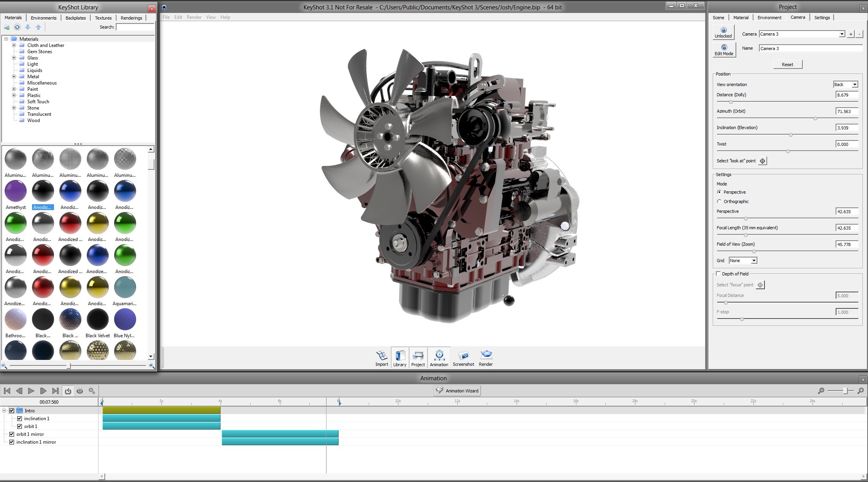Toggle visibility of orbit 1 layer
Image resolution: width=868 pixels, height=482 pixels.
(18, 426)
